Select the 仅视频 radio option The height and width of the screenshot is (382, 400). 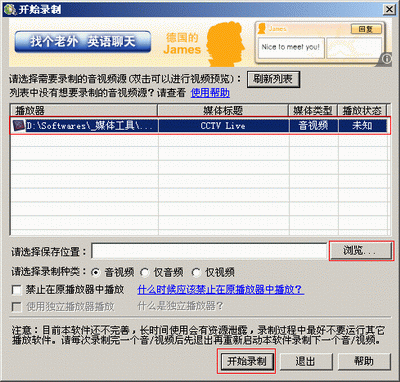(x=196, y=272)
